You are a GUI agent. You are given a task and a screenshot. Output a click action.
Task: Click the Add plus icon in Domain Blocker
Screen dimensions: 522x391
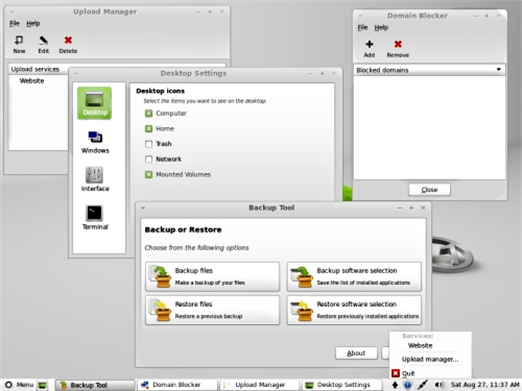click(369, 44)
